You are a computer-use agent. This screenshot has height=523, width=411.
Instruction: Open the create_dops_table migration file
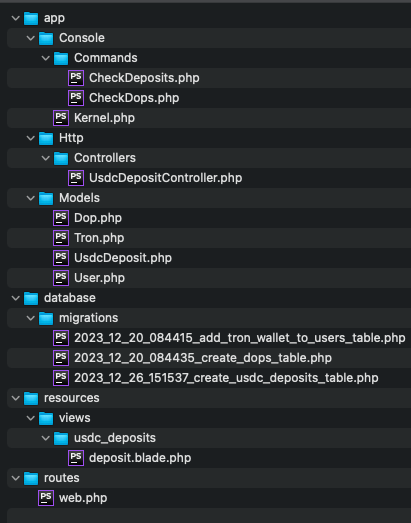(x=203, y=358)
